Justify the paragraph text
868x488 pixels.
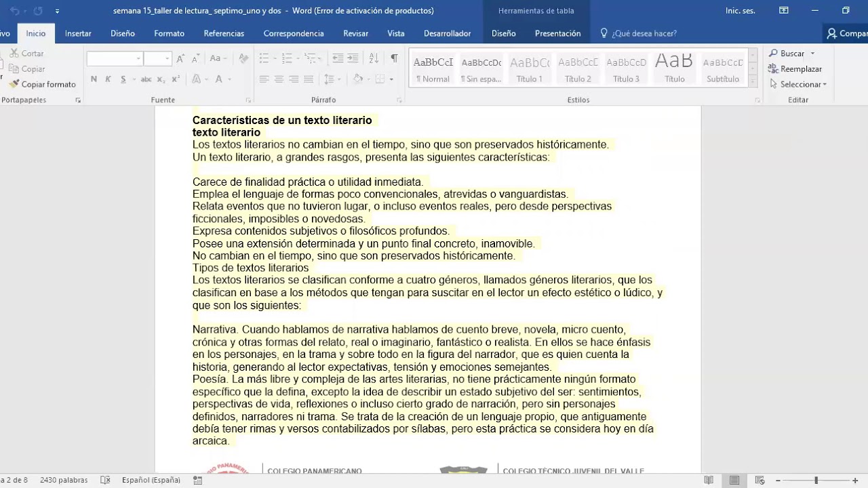309,79
